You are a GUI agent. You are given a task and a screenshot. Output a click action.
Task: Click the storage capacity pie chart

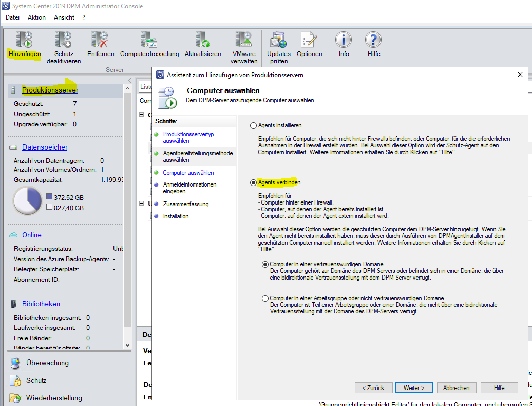tap(28, 201)
